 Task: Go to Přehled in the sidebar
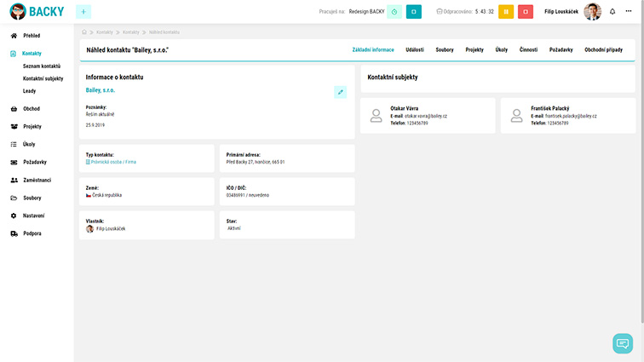(31, 36)
